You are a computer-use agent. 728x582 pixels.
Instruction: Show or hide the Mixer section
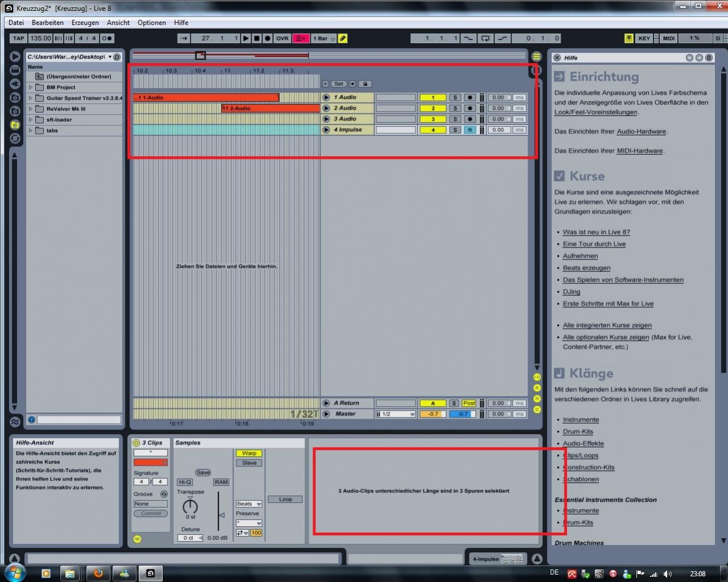click(537, 399)
